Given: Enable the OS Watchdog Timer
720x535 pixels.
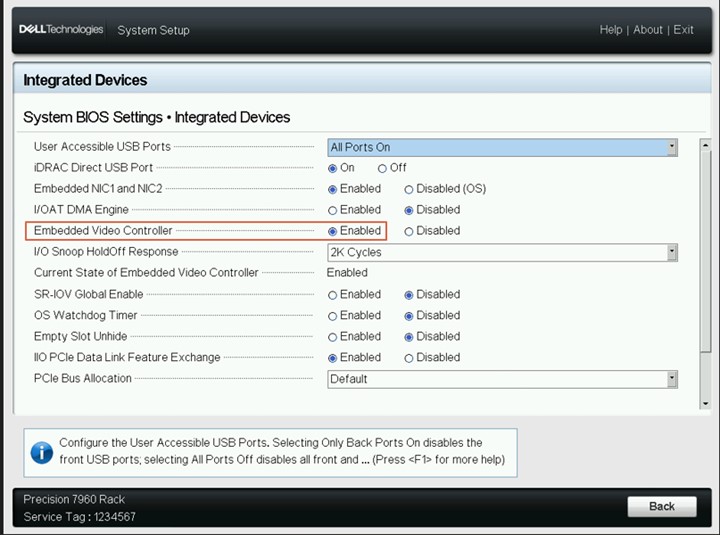Looking at the screenshot, I should [x=333, y=316].
